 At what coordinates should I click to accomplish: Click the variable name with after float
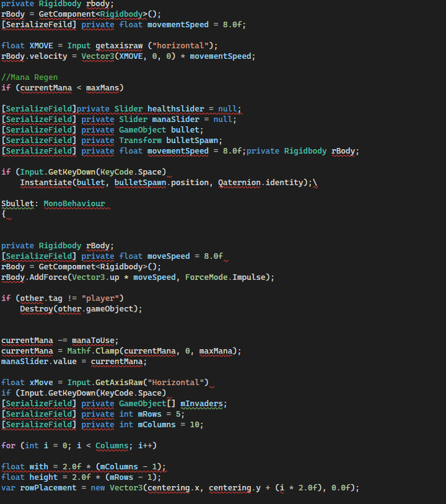[x=39, y=467]
